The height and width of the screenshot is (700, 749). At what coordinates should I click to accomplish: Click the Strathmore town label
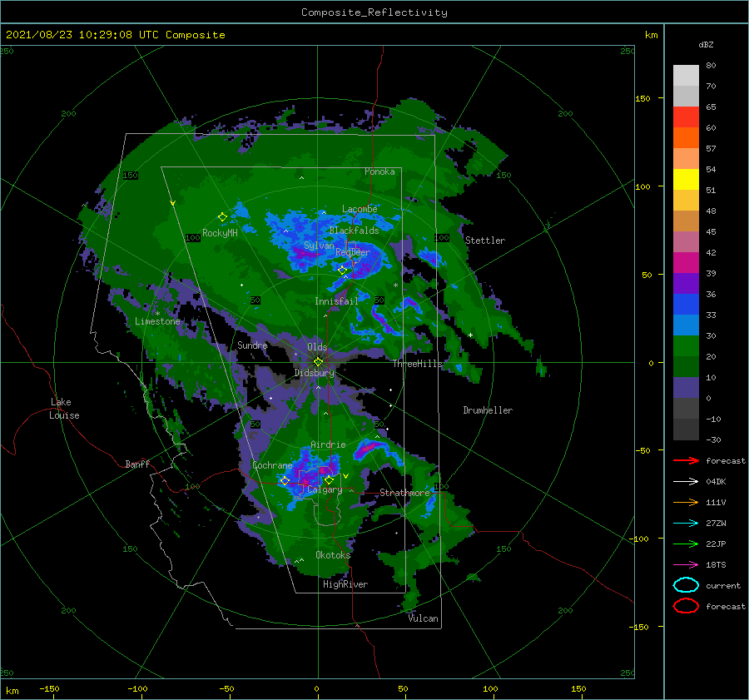[x=404, y=493]
